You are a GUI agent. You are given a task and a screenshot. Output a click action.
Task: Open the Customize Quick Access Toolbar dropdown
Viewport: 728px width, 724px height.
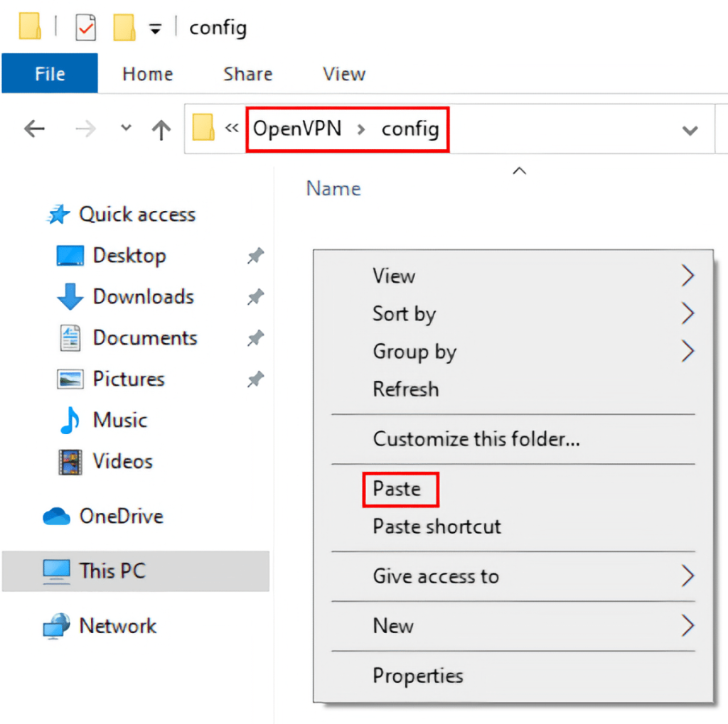point(155,28)
